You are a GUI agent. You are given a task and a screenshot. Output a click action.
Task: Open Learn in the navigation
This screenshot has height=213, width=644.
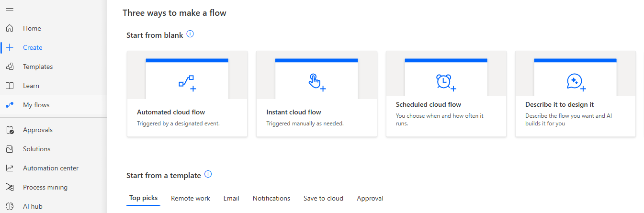31,86
